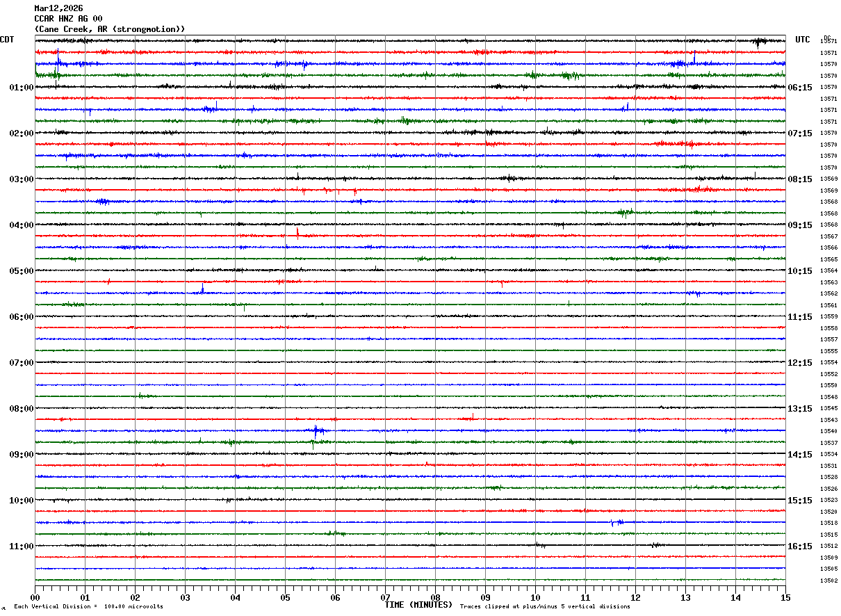
Task: Click minute tick label 14 on time axis
Action: click(735, 598)
